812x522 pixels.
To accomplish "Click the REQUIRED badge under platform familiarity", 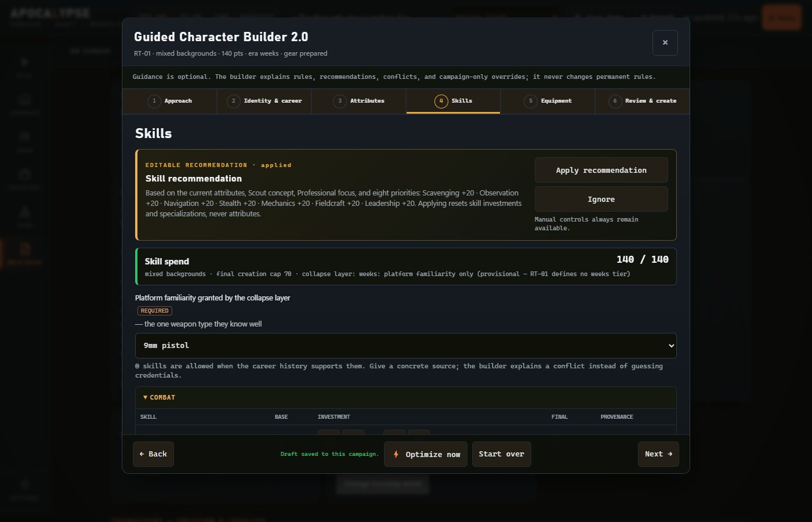I will [154, 311].
